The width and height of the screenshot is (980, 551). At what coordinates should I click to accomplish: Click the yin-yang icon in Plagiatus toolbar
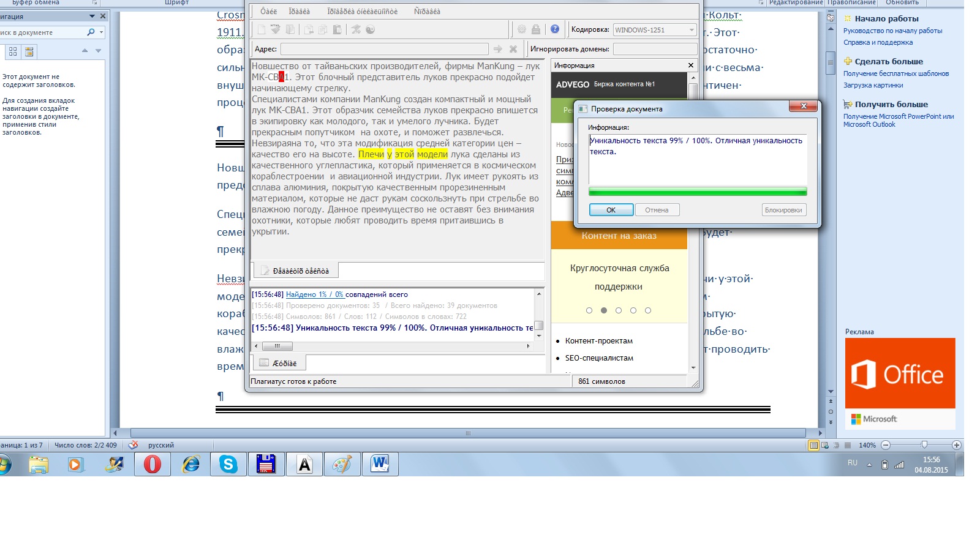pos(370,29)
